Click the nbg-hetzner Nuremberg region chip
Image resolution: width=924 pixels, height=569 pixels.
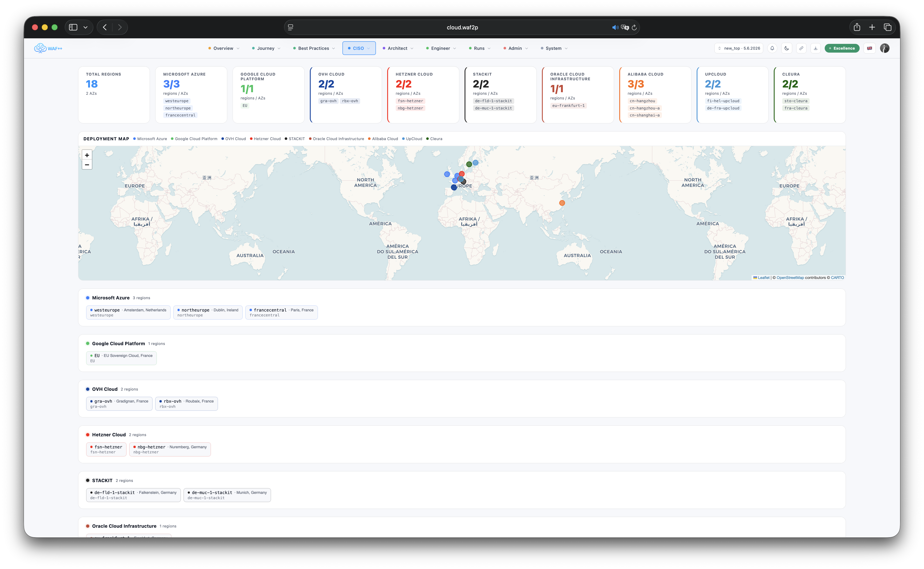pos(170,449)
